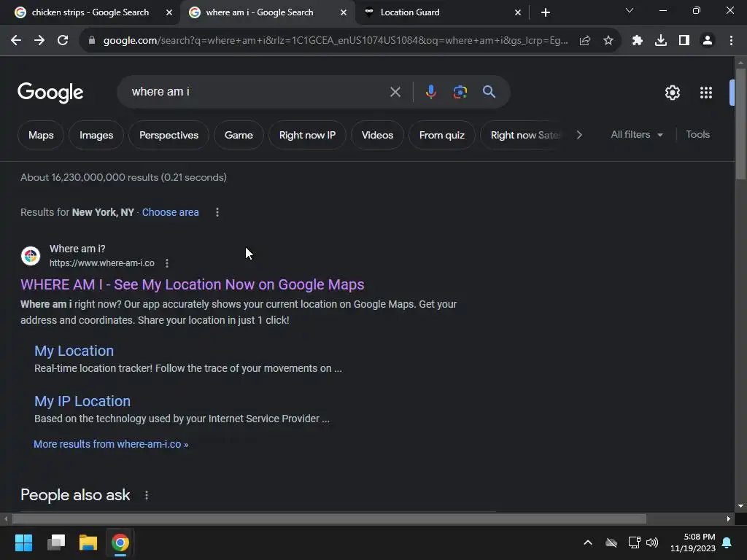747x560 pixels.
Task: Click the vertical page scrollbar thumb
Action: 740,125
